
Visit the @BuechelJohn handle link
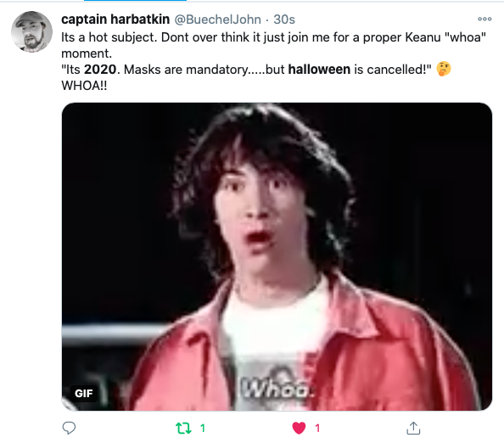pyautogui.click(x=217, y=20)
